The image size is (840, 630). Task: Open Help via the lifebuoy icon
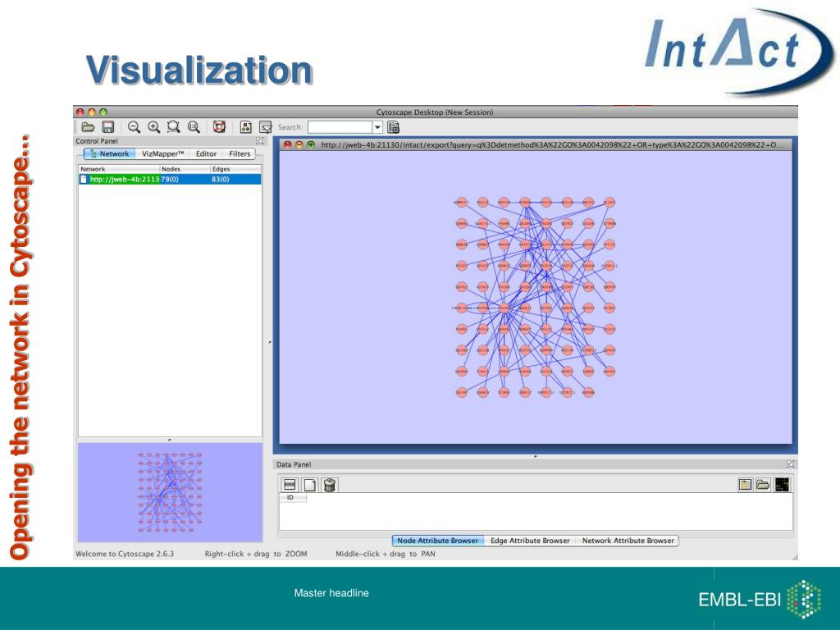click(219, 127)
